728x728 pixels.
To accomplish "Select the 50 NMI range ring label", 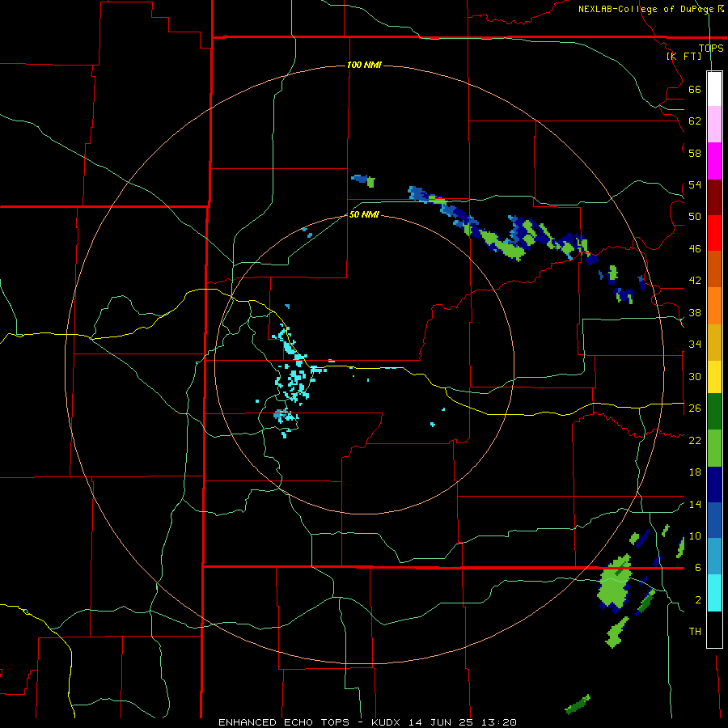I will tap(364, 214).
